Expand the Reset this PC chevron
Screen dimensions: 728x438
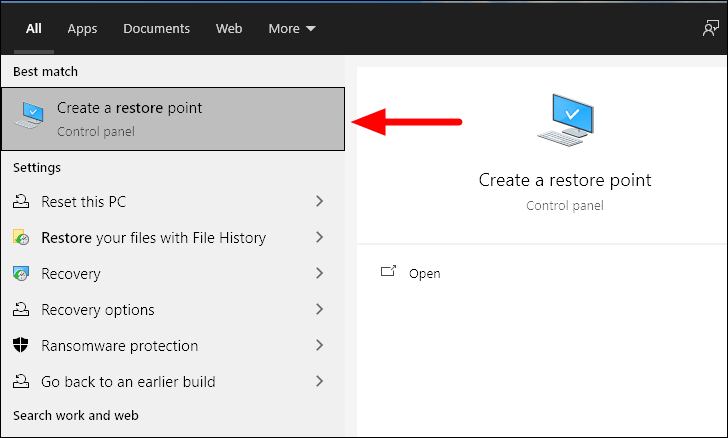pyautogui.click(x=319, y=201)
